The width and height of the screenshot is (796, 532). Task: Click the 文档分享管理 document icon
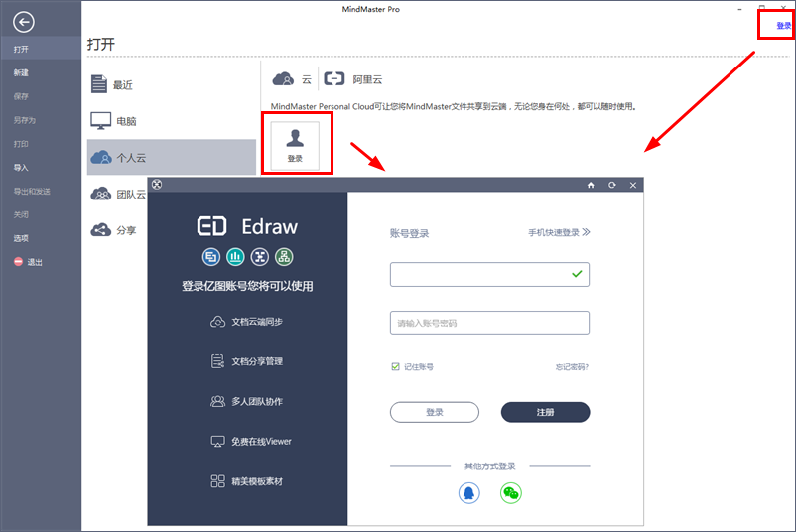pyautogui.click(x=217, y=361)
